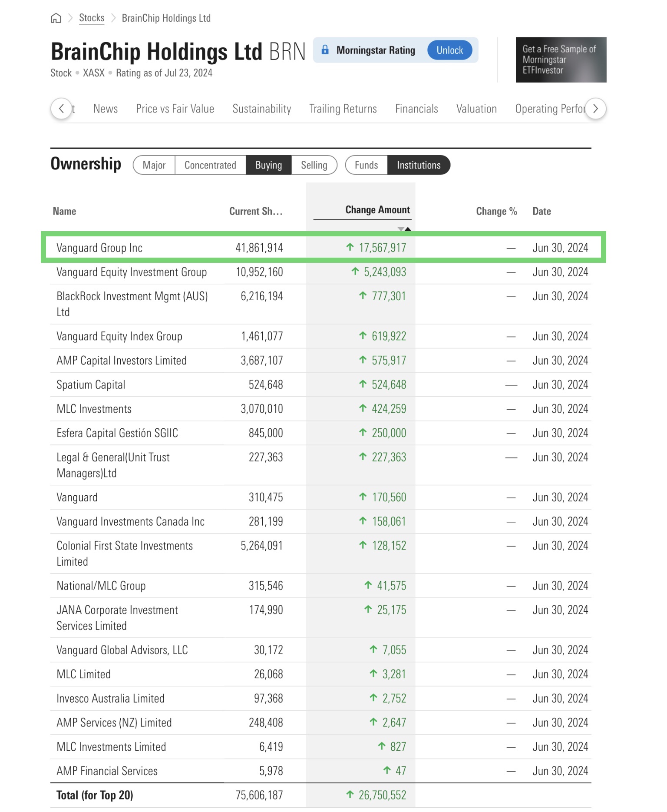The image size is (667, 812).
Task: Click the up arrow beside 250,000
Action: pos(363,432)
